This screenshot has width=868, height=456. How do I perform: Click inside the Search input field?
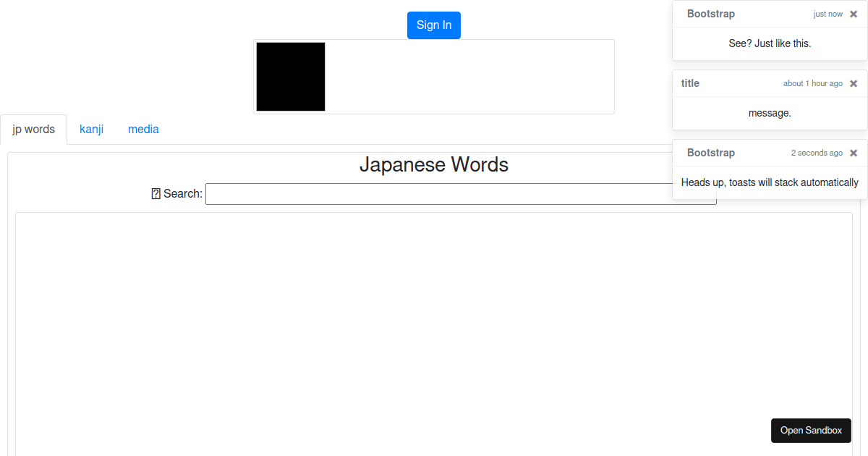(x=461, y=193)
